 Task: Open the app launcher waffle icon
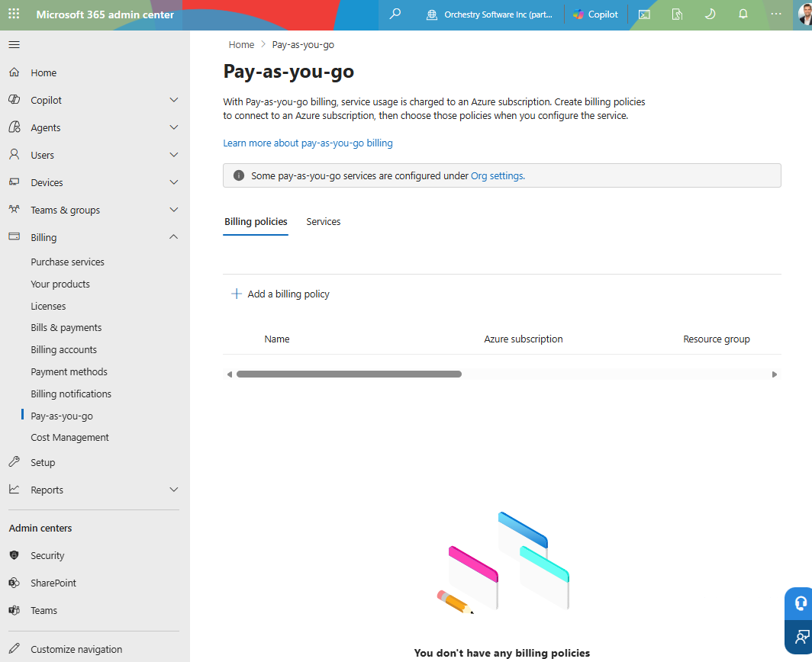click(14, 14)
